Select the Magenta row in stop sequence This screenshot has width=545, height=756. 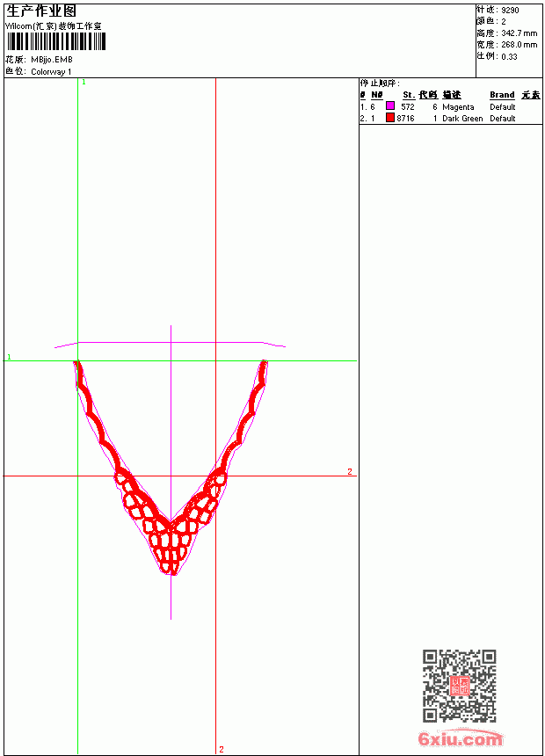(x=450, y=107)
